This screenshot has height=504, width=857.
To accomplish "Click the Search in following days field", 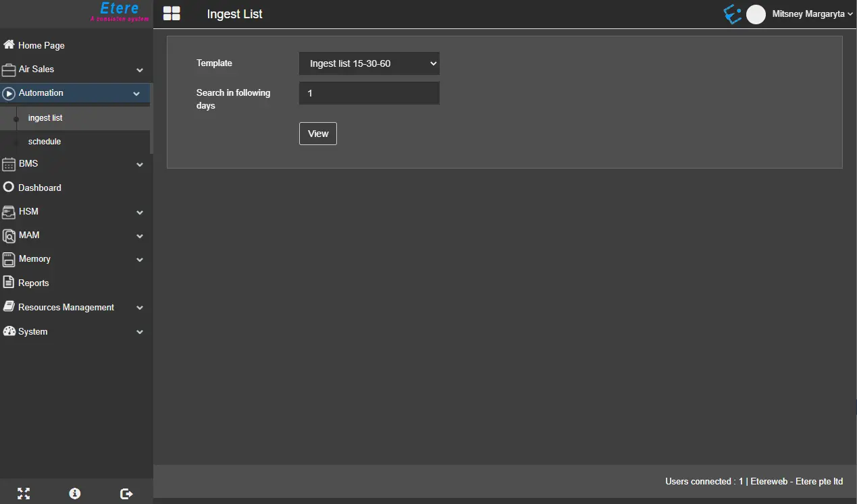I will coord(369,93).
